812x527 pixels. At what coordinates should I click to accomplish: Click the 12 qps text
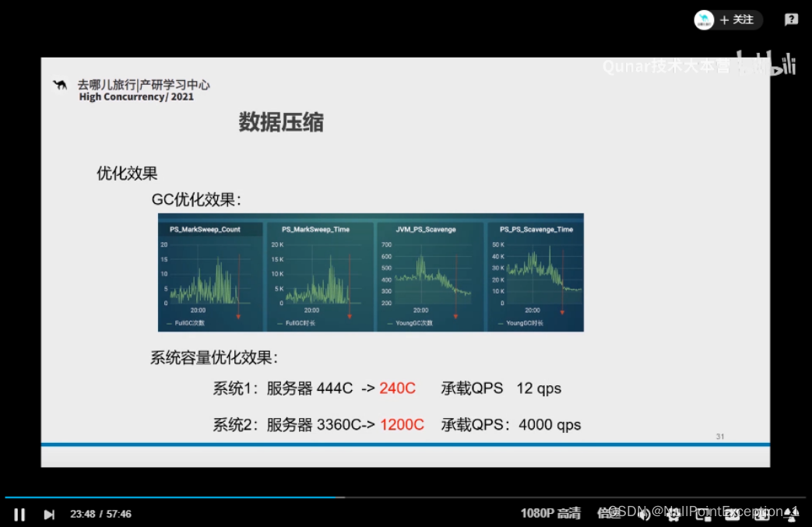(x=539, y=388)
